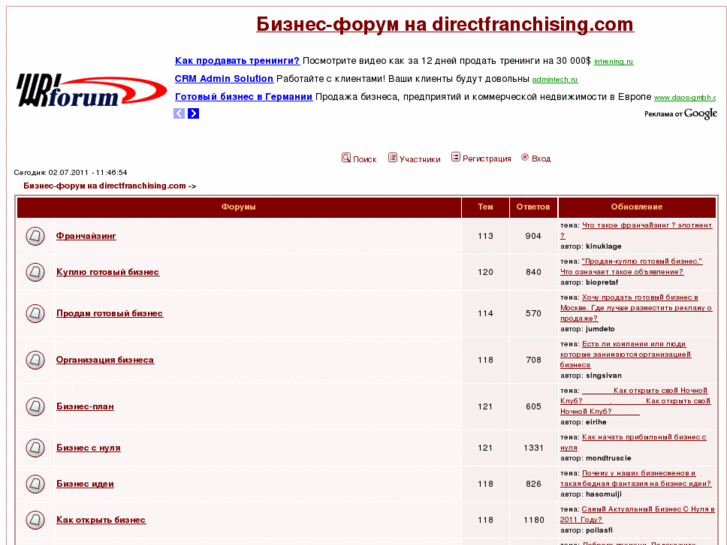Show next ads with the right arrow

pyautogui.click(x=193, y=113)
